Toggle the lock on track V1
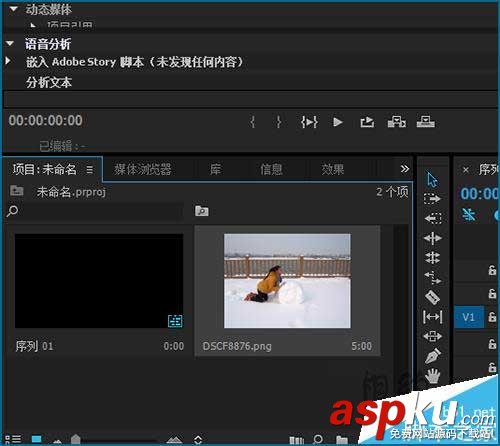The image size is (500, 446). (492, 317)
